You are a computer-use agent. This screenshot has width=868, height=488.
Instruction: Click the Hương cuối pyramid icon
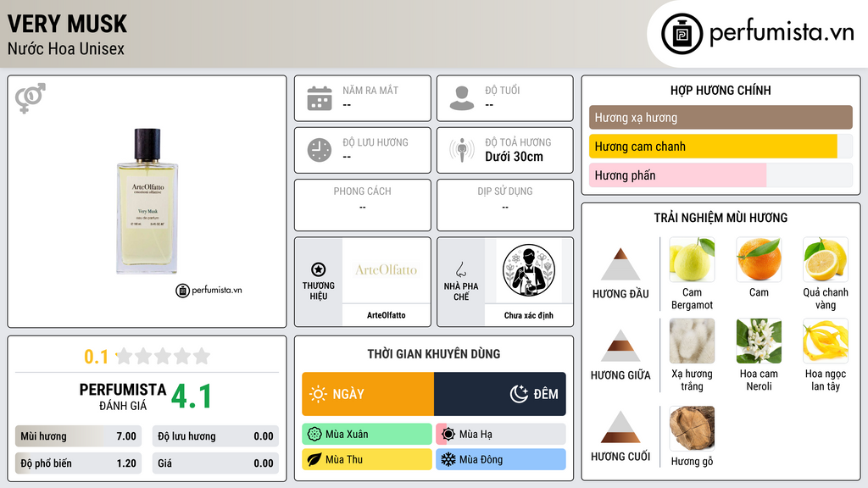(620, 427)
